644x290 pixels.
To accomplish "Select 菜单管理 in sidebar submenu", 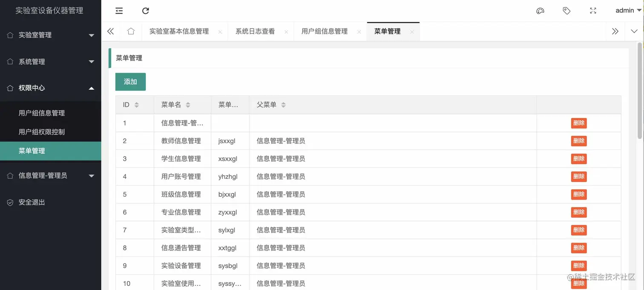I will coord(51,151).
